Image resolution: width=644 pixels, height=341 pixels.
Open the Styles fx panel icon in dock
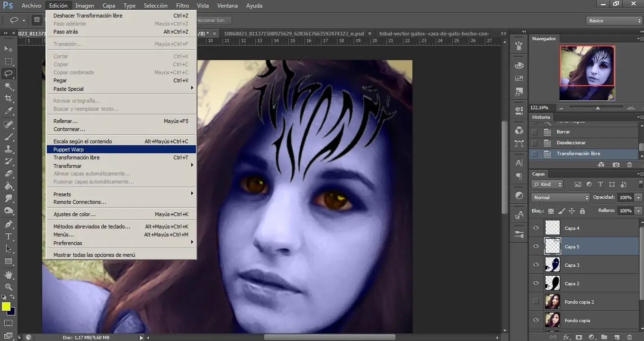(x=519, y=92)
